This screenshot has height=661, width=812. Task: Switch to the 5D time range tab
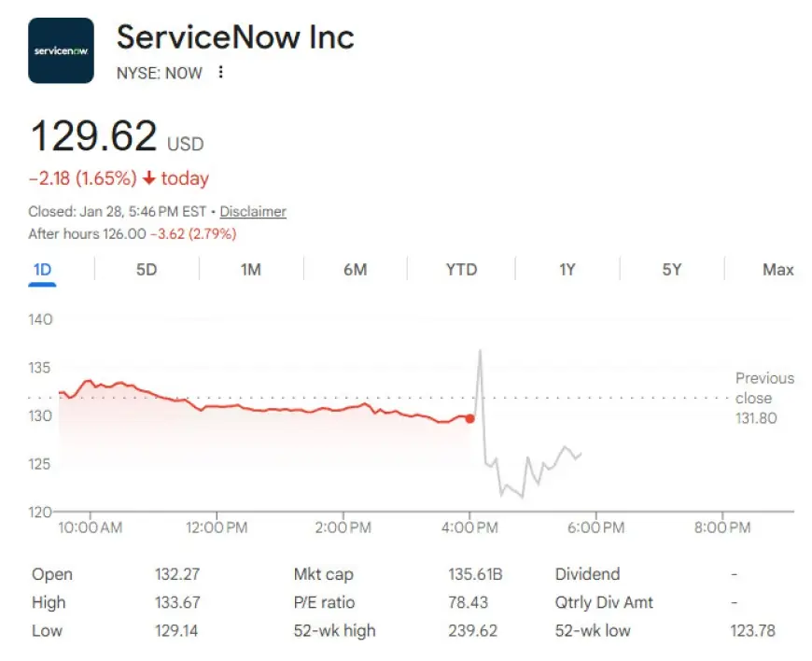tap(147, 270)
